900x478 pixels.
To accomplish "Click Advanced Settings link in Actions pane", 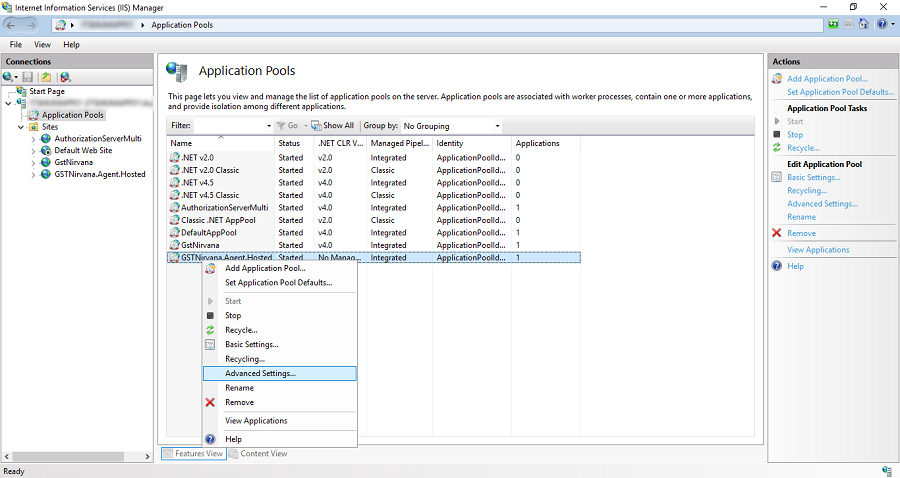I will click(823, 204).
